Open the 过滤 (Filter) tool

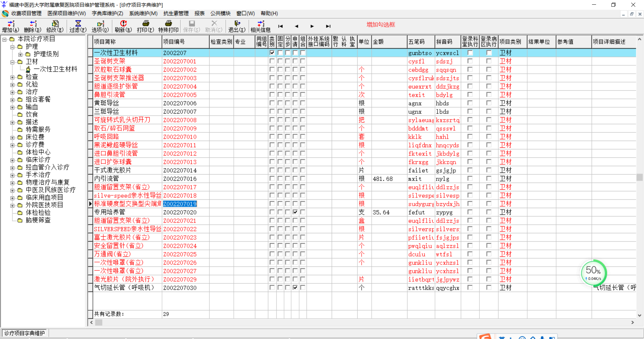coord(78,26)
